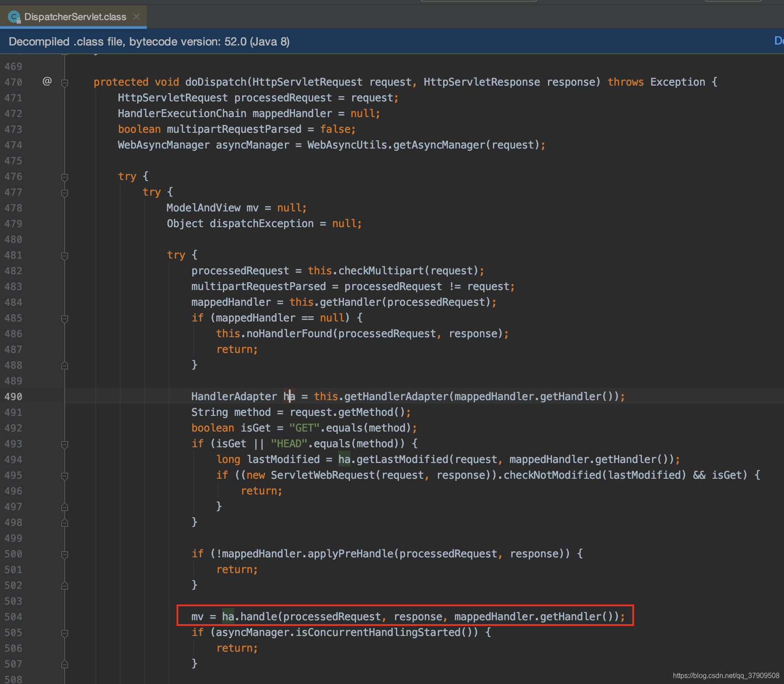Click getHandler on line 484
The height and width of the screenshot is (684, 784).
350,302
